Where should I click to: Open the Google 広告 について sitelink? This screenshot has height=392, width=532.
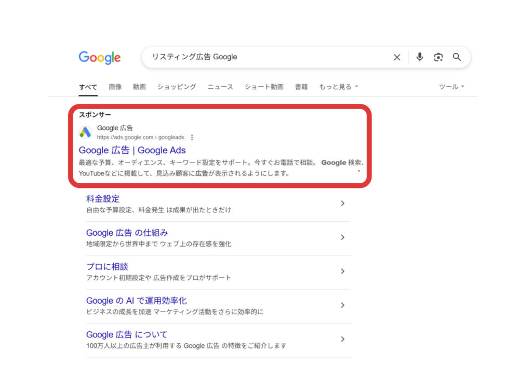[127, 334]
